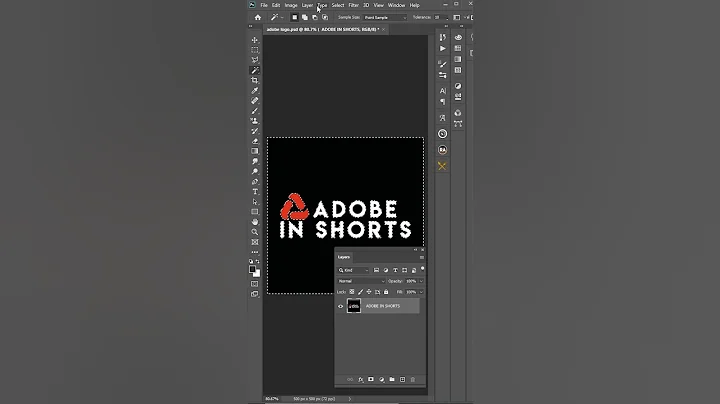This screenshot has height=404, width=720.
Task: Open the File menu
Action: tap(264, 5)
